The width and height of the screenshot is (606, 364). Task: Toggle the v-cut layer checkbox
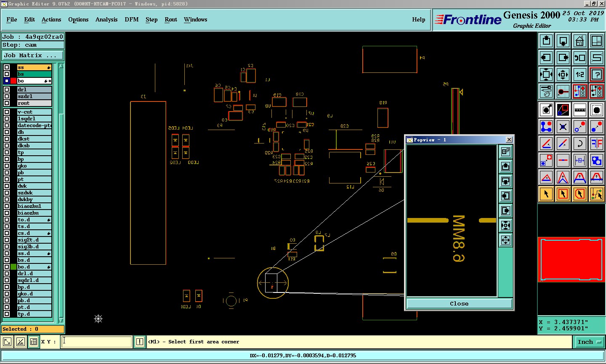coord(7,112)
